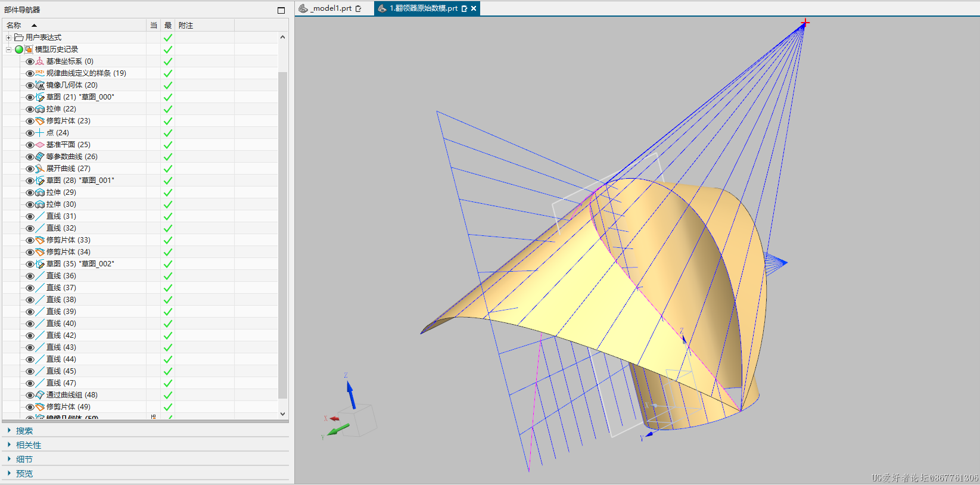Click navigator scrollbar up arrow
This screenshot has width=980, height=485.
click(282, 37)
